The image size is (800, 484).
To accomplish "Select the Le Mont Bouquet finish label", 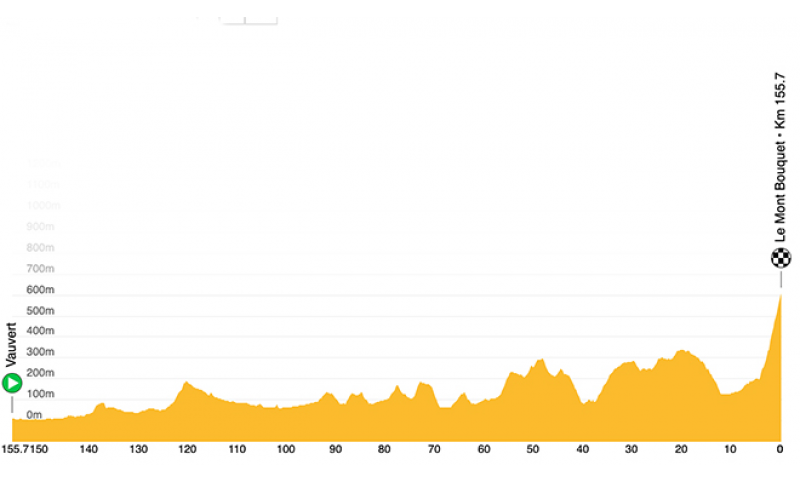I will [x=780, y=158].
